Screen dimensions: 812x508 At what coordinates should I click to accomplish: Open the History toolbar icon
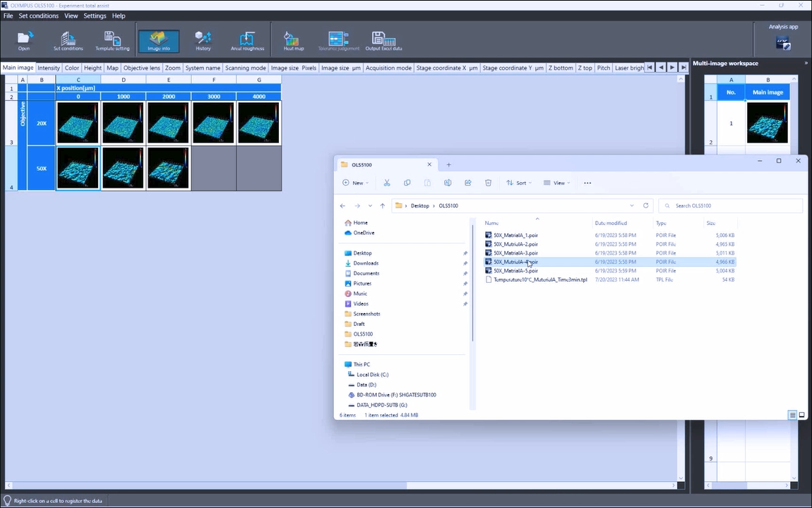pyautogui.click(x=203, y=41)
